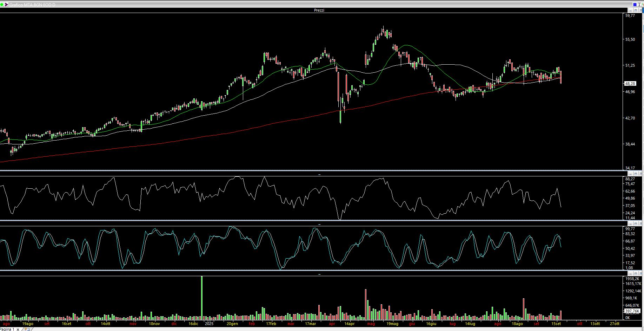Viewport: 644px width, 331px height.
Task: Click the 1938,2K volume scale value
Action: coord(632,279)
